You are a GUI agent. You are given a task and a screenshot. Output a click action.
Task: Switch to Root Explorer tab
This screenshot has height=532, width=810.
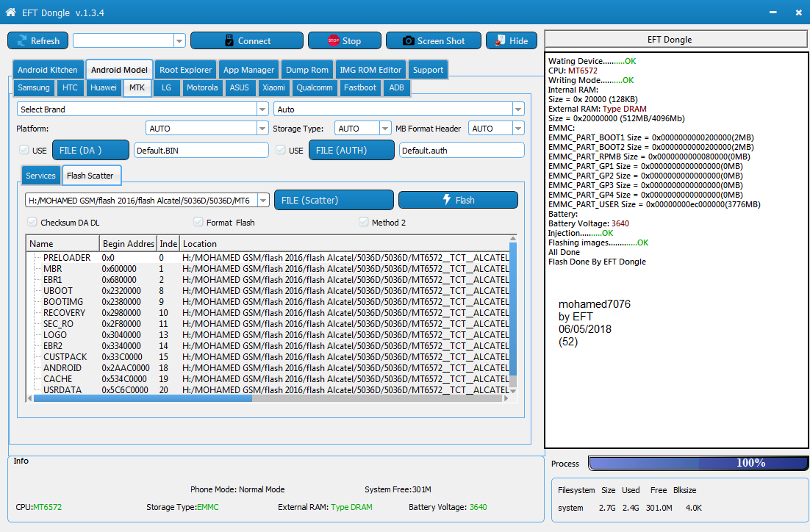185,70
